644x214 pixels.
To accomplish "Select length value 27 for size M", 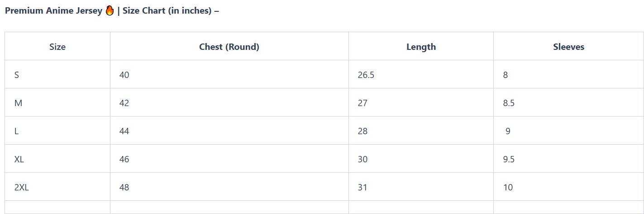I will pos(363,103).
